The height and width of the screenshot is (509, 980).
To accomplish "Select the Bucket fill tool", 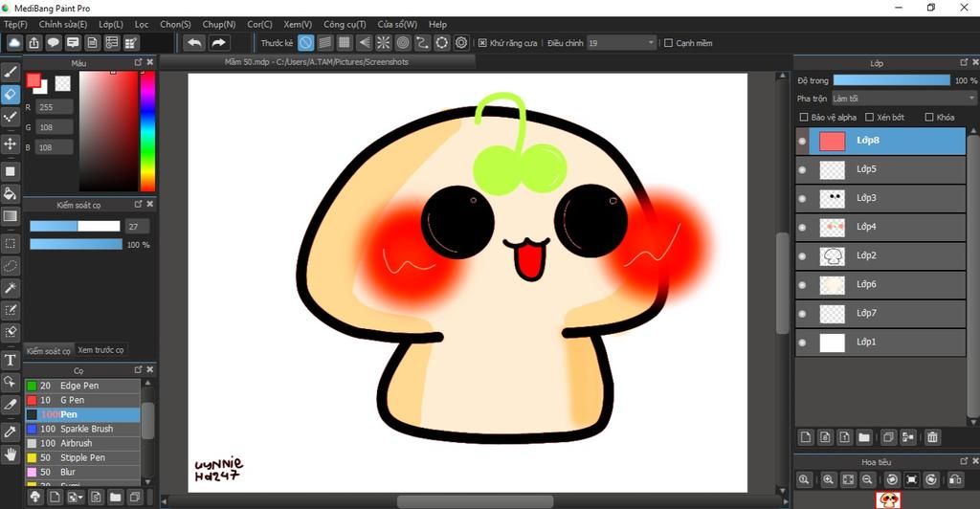I will [10, 193].
